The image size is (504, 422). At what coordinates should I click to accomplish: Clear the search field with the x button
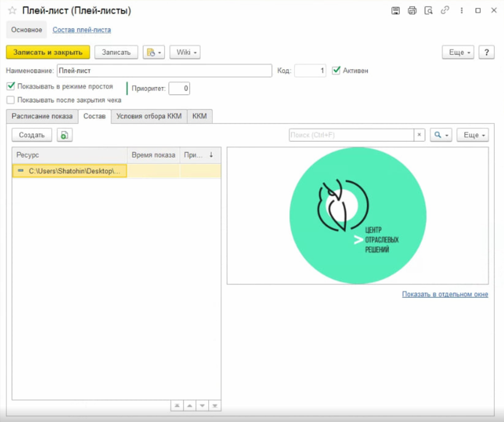[x=419, y=135]
